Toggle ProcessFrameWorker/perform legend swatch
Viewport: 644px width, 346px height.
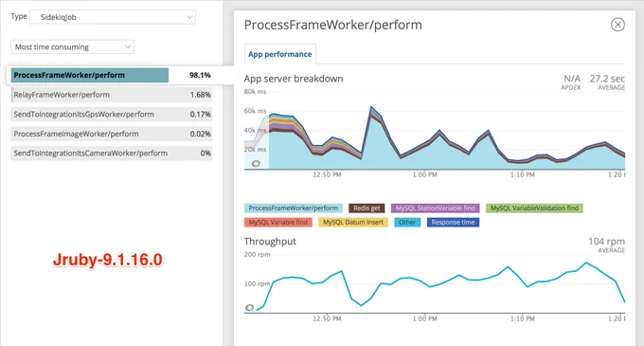coord(294,208)
